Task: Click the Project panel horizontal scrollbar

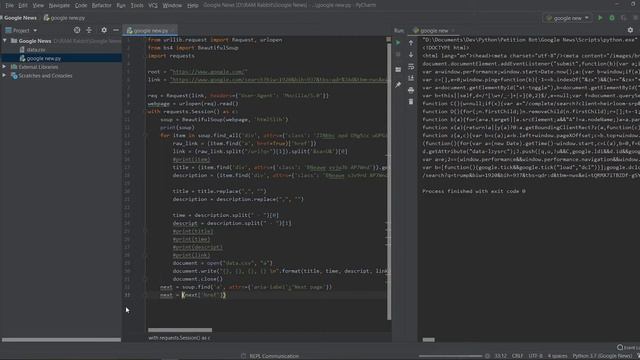Action: point(61,340)
